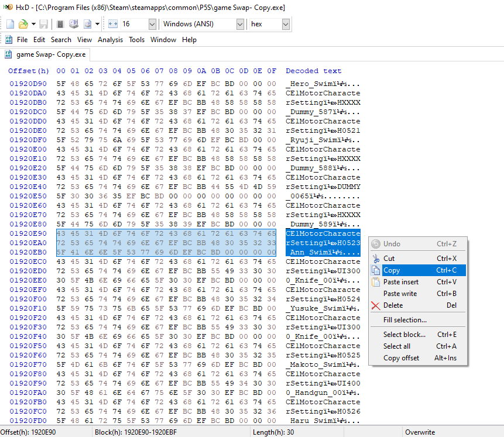Click the New file icon
The height and width of the screenshot is (437, 504).
tap(11, 24)
